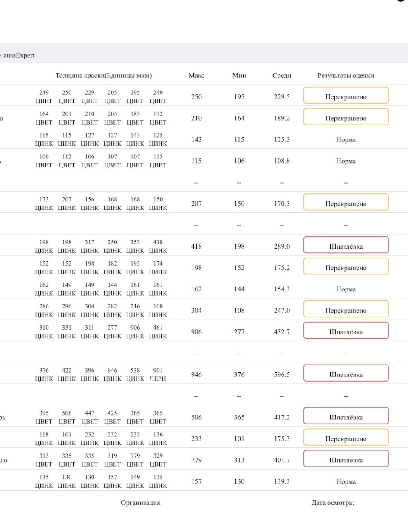Select the Средн column header

click(x=282, y=76)
